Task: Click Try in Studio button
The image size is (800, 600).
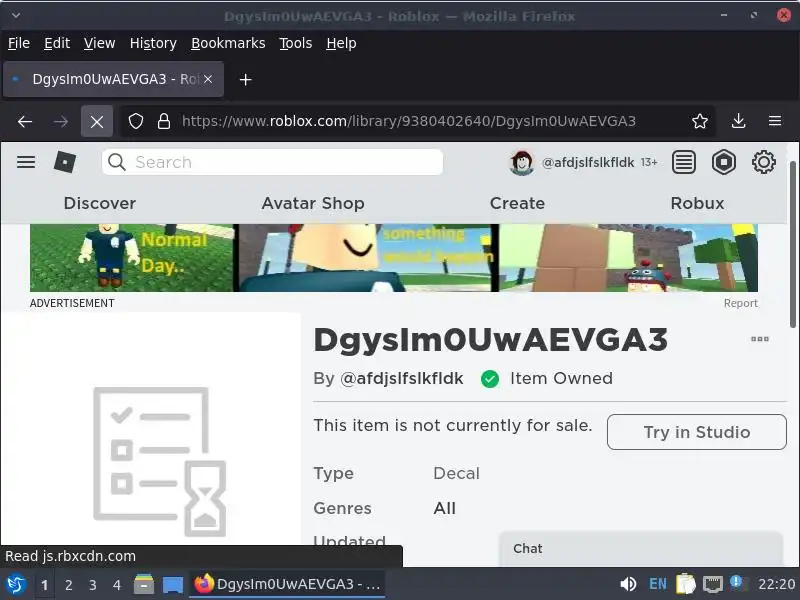Action: coord(696,432)
